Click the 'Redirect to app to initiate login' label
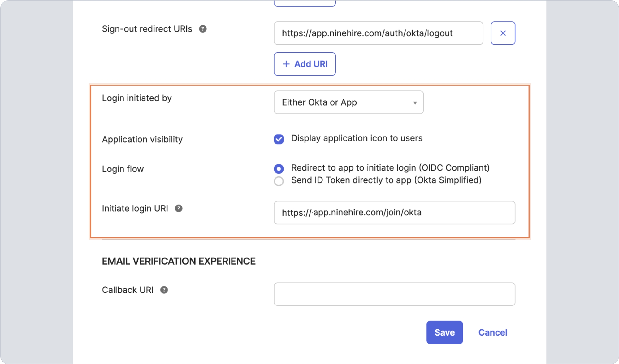The image size is (619, 364). 390,168
